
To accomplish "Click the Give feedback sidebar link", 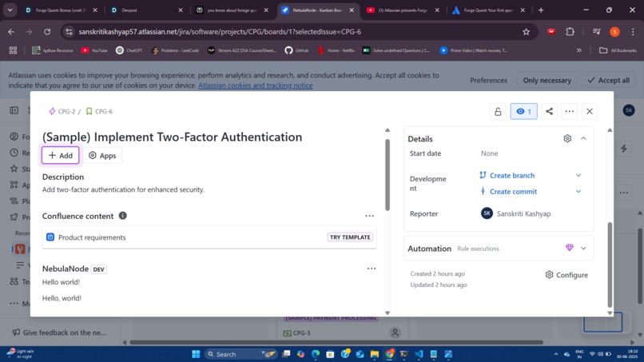I will 60,332.
